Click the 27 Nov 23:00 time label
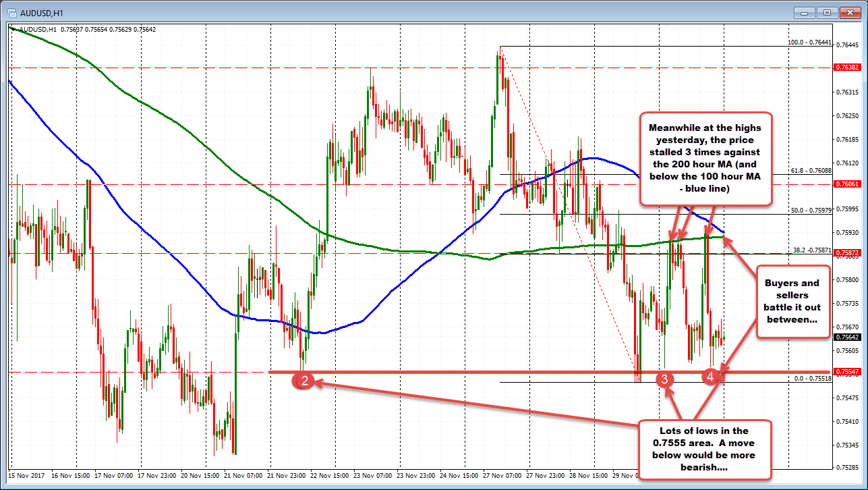868x490 pixels. click(x=546, y=475)
